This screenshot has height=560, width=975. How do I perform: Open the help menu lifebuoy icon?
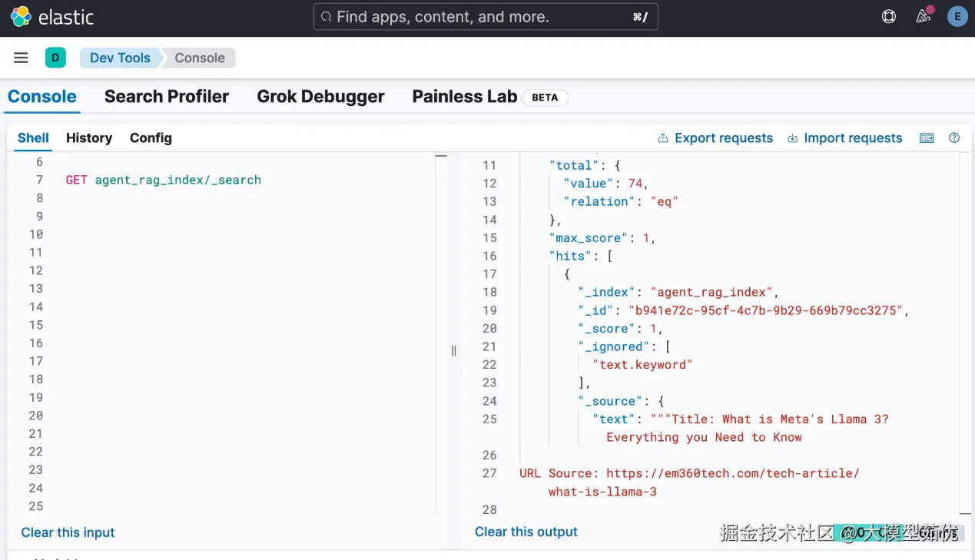pos(889,17)
